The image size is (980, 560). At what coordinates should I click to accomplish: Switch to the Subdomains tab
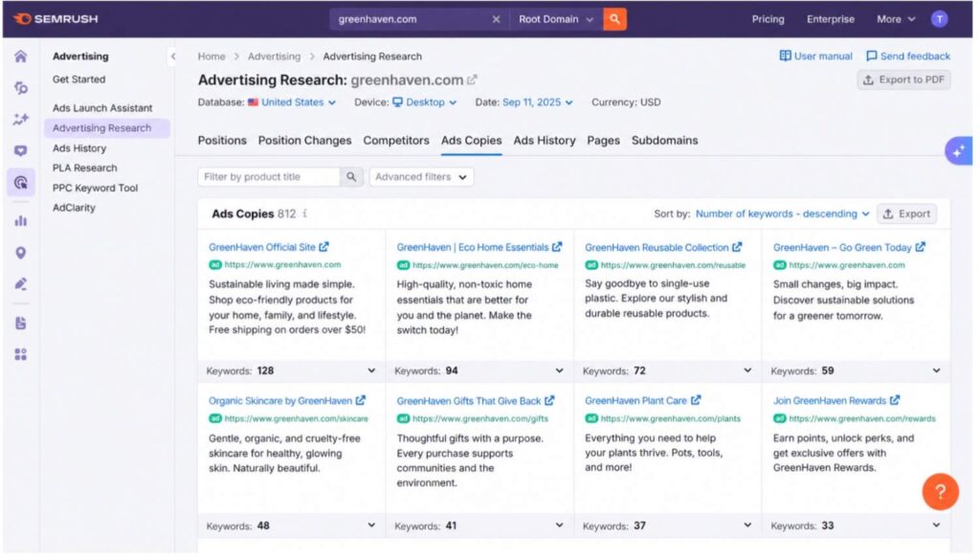click(664, 141)
